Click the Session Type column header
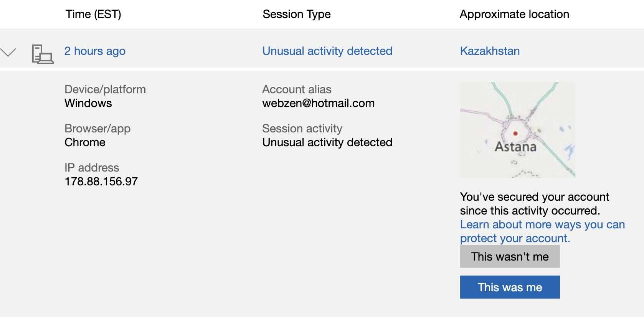 (297, 14)
